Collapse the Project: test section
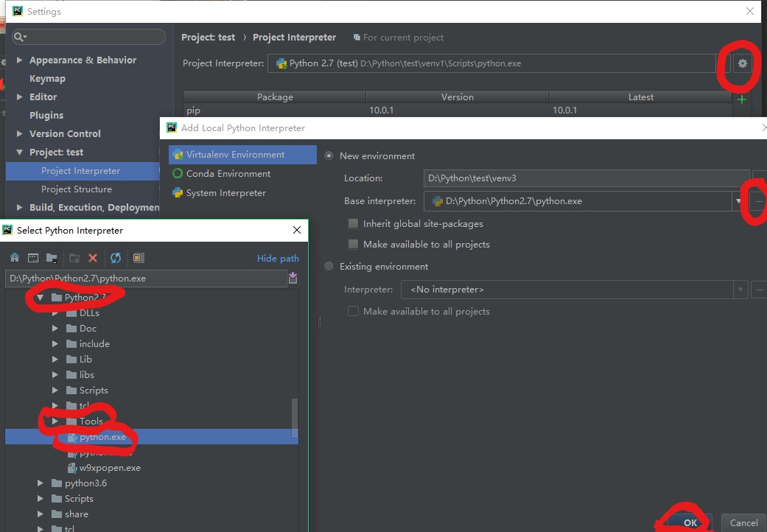This screenshot has width=767, height=532. point(20,152)
